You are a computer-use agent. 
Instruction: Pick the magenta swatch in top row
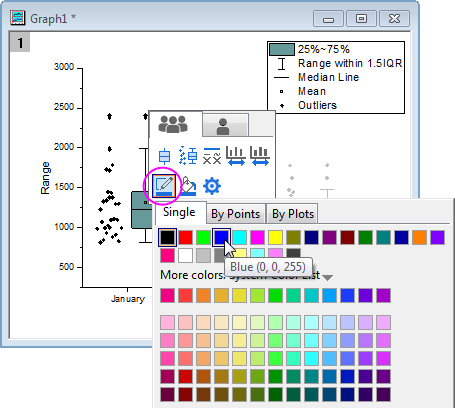257,237
